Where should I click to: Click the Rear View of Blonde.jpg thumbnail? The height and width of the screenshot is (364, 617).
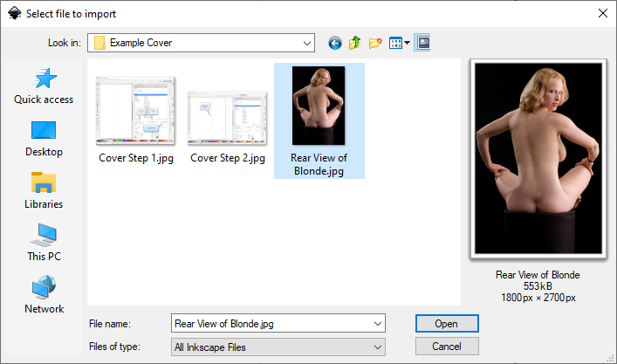319,106
